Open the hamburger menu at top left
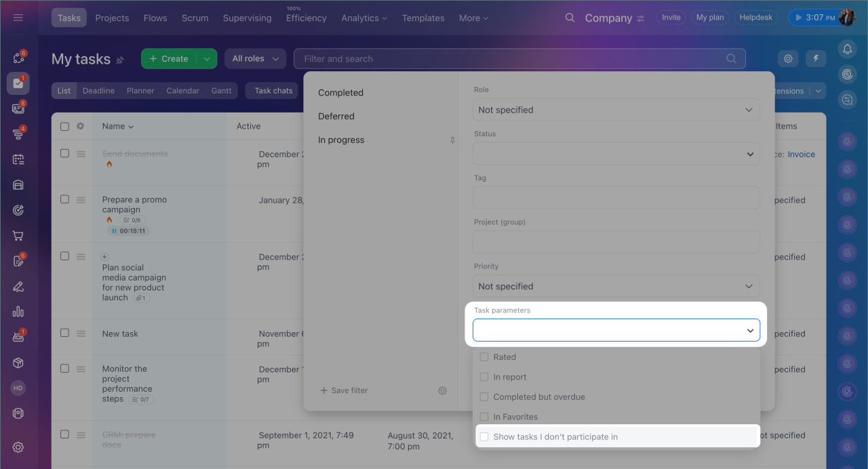The height and width of the screenshot is (469, 868). (x=18, y=18)
